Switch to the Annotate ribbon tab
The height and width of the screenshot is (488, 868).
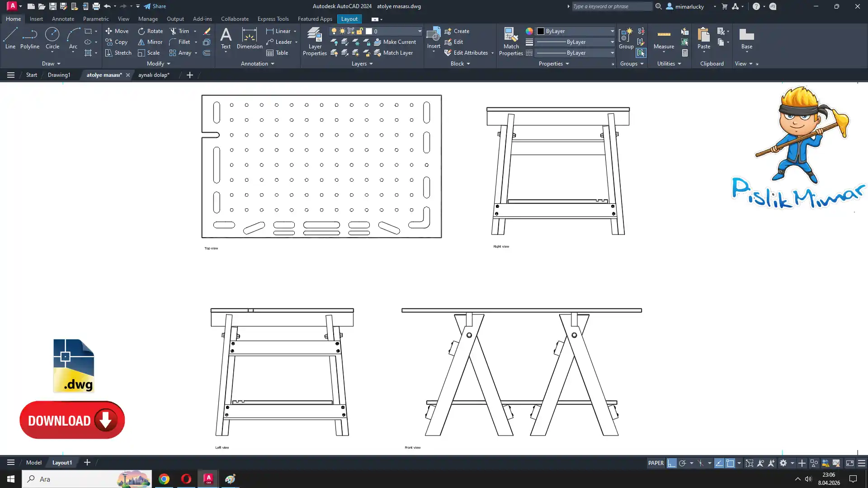[63, 19]
